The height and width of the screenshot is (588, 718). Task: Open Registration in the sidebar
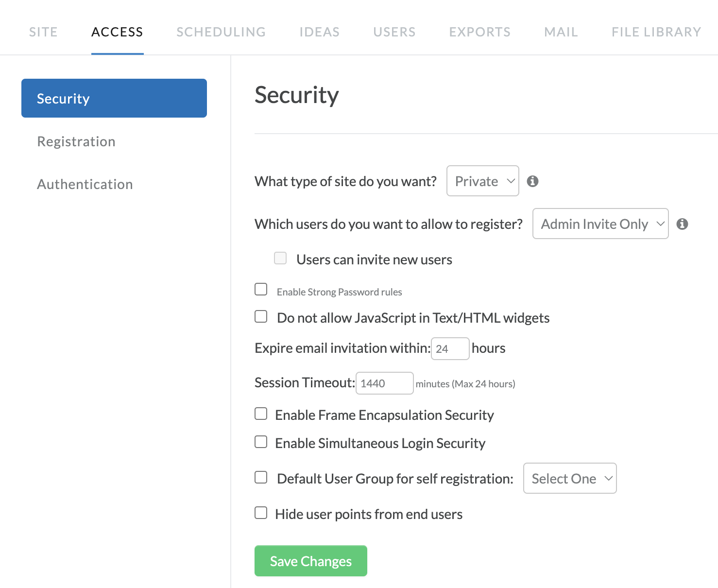point(76,141)
